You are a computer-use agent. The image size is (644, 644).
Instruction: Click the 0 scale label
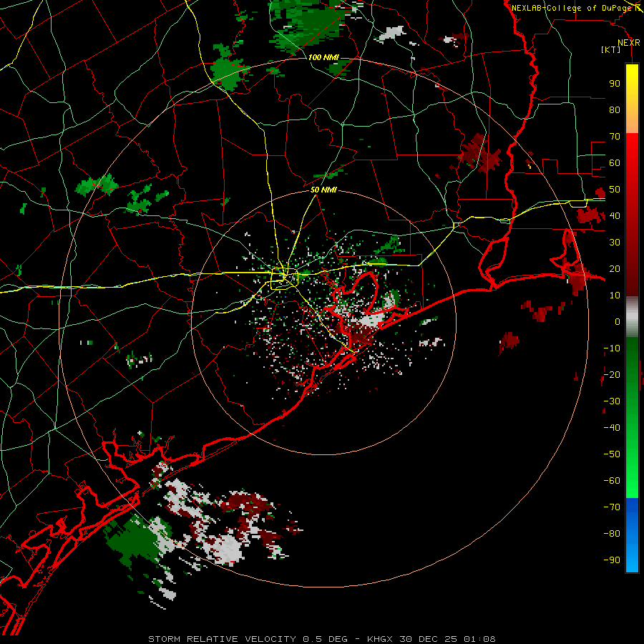coord(618,322)
